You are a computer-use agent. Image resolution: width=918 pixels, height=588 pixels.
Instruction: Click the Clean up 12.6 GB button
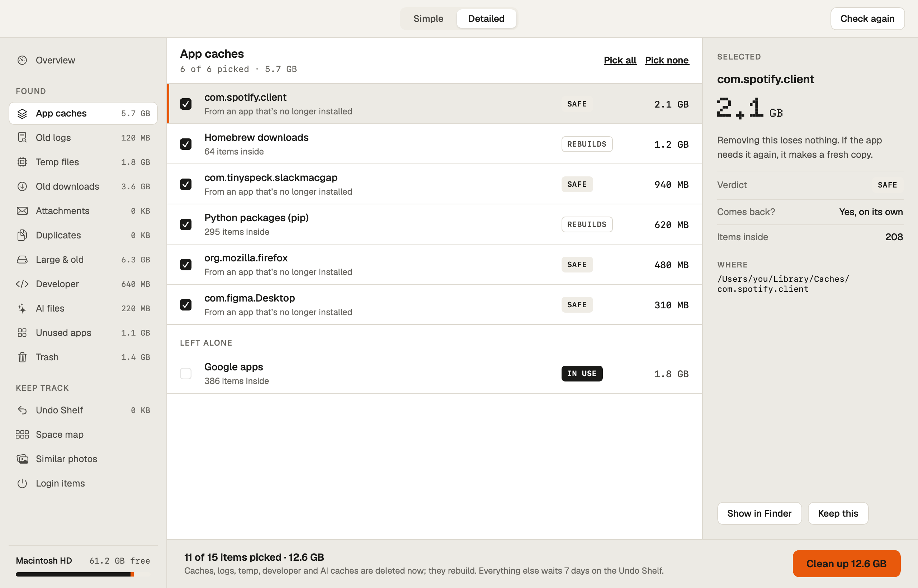[846, 564]
